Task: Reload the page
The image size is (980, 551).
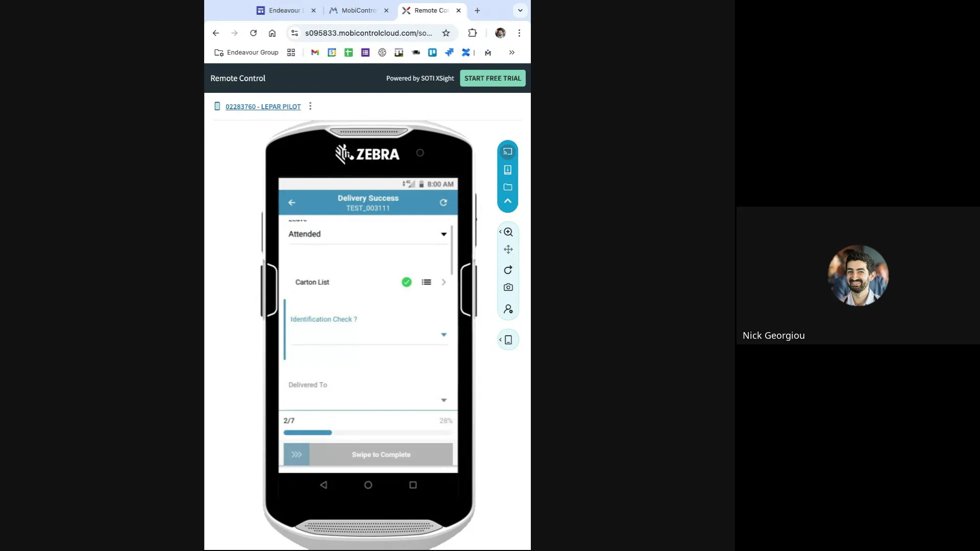Action: tap(253, 33)
